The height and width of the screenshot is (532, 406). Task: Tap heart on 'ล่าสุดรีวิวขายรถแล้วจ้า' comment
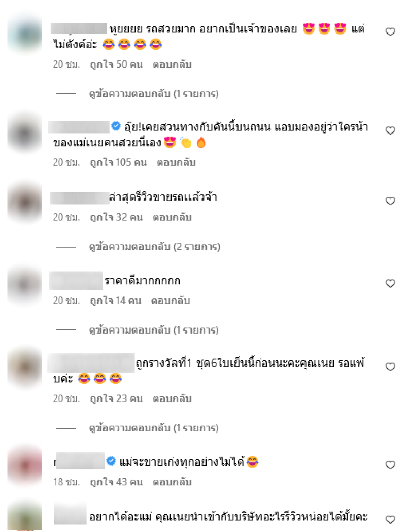click(390, 201)
